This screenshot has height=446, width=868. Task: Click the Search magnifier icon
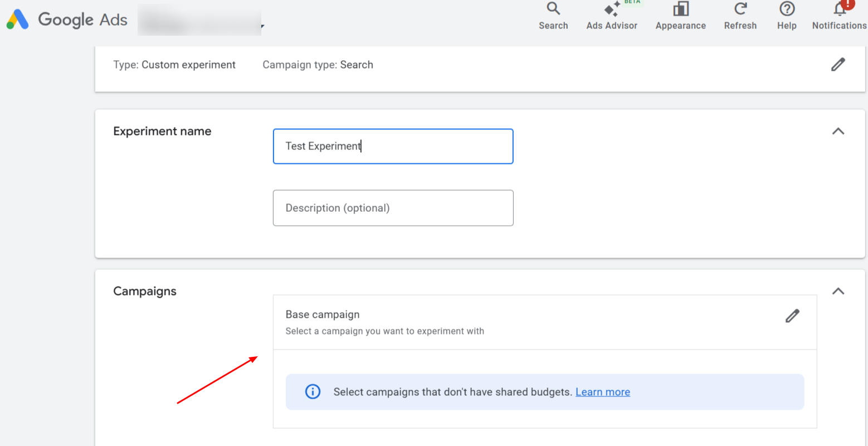[553, 9]
